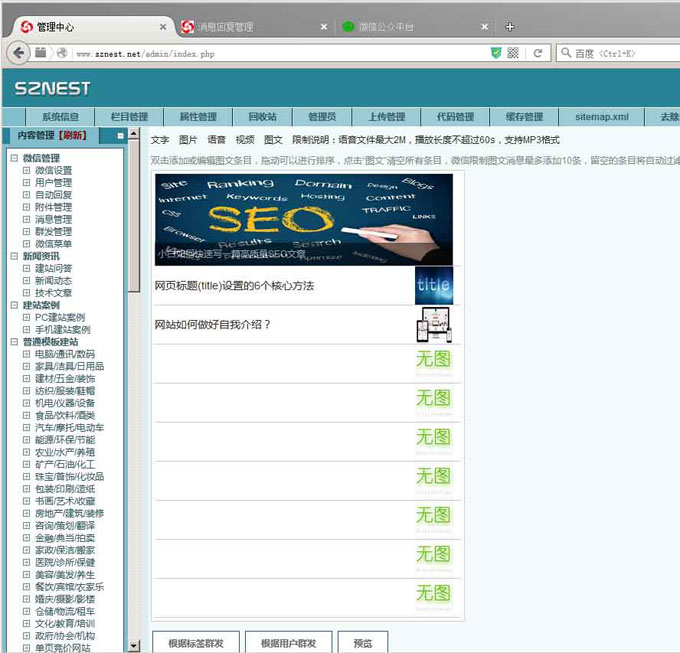Click the 刷新 link in sidebar header
This screenshot has width=680, height=653.
pyautogui.click(x=72, y=136)
